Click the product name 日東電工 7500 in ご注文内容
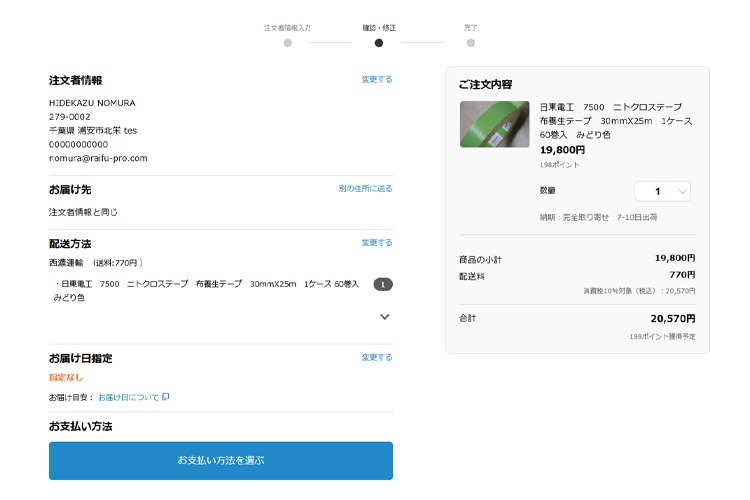The image size is (750, 500). [x=616, y=121]
